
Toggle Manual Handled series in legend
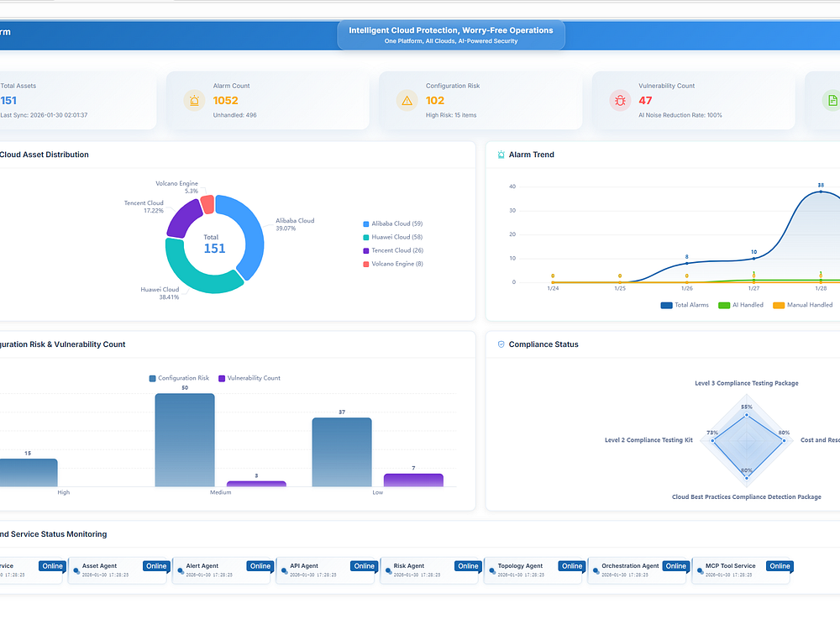(x=802, y=305)
